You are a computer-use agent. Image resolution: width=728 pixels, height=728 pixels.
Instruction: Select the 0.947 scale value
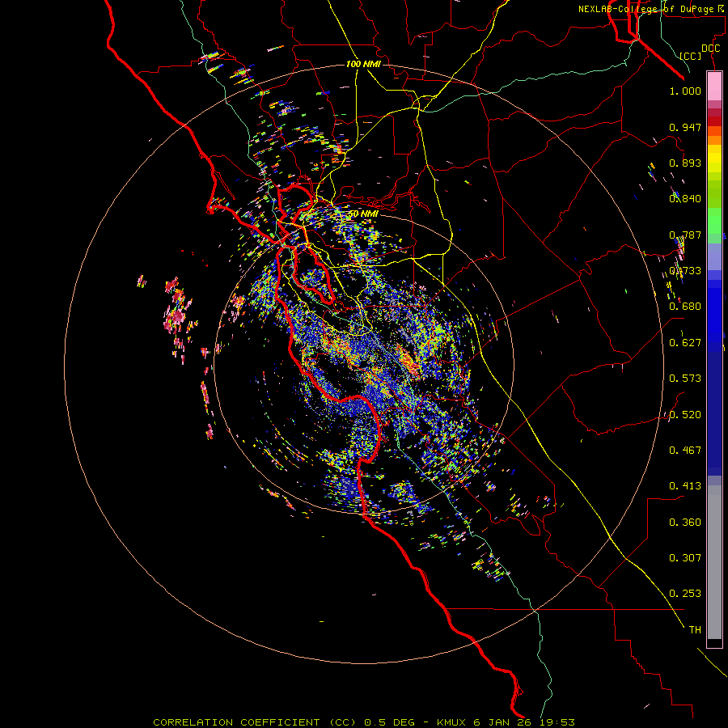[685, 127]
